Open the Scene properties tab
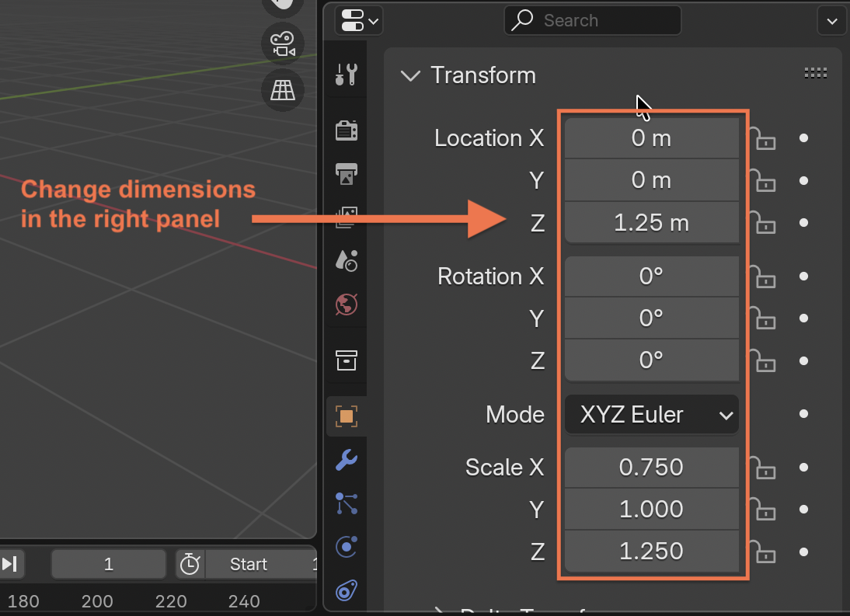Image resolution: width=850 pixels, height=616 pixels. (x=346, y=261)
